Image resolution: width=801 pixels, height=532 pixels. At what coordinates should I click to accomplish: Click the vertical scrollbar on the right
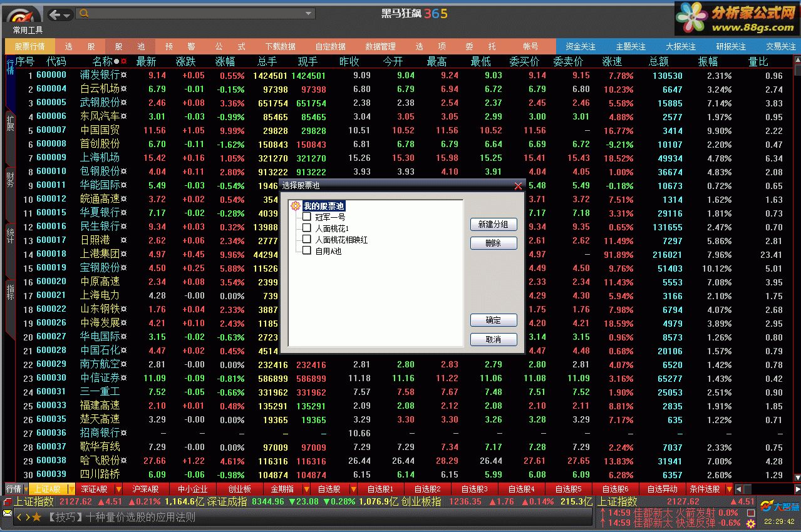797,269
